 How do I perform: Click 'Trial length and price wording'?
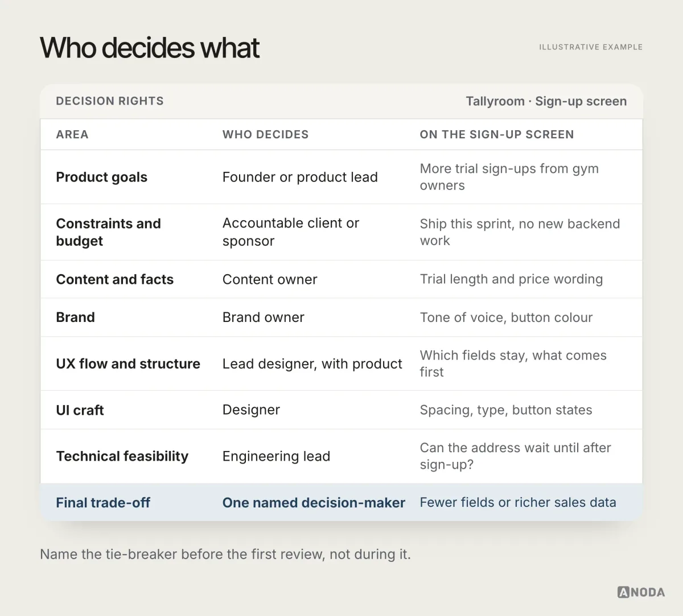[511, 279]
